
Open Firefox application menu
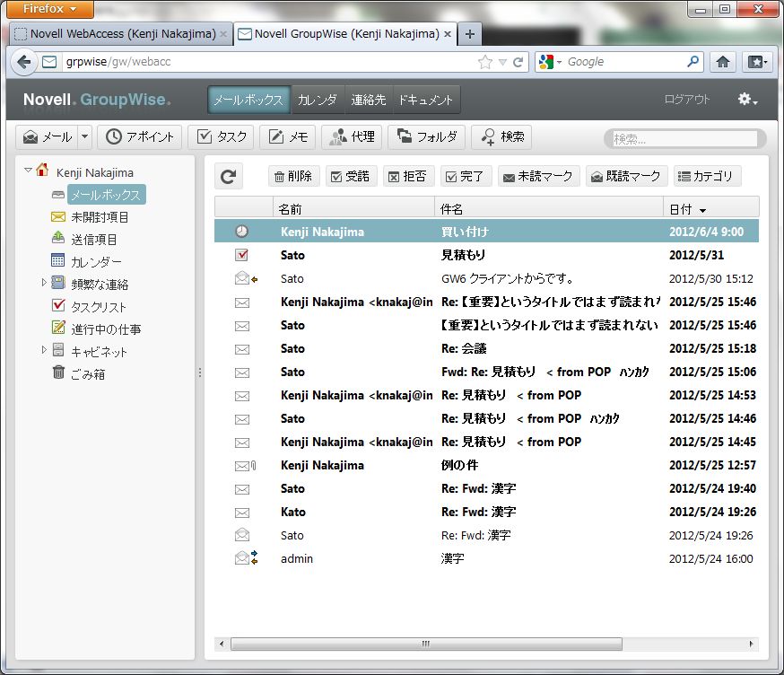point(50,9)
